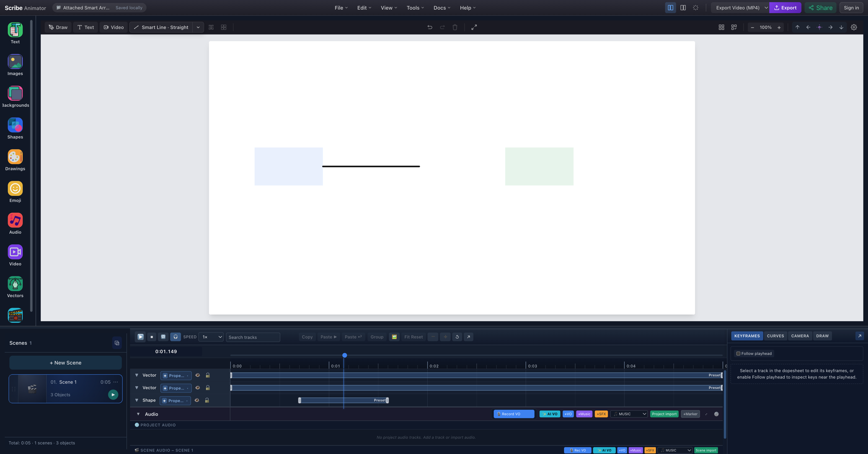
Task: Toggle fullscreen canvas expand icon
Action: (x=474, y=27)
